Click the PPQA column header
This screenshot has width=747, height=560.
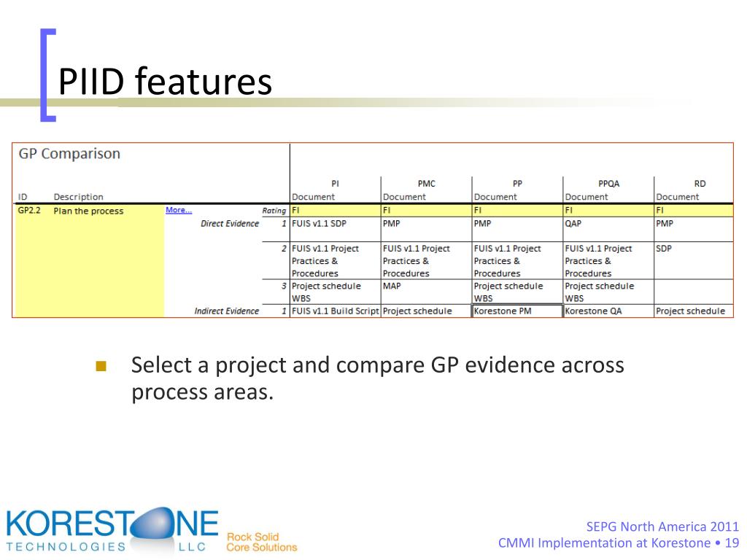(x=608, y=184)
